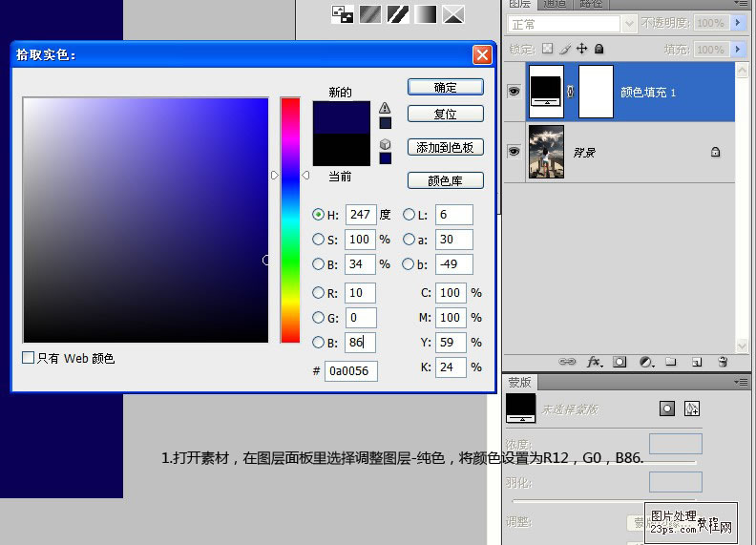Switch to the 路径 paths tab

tap(591, 4)
